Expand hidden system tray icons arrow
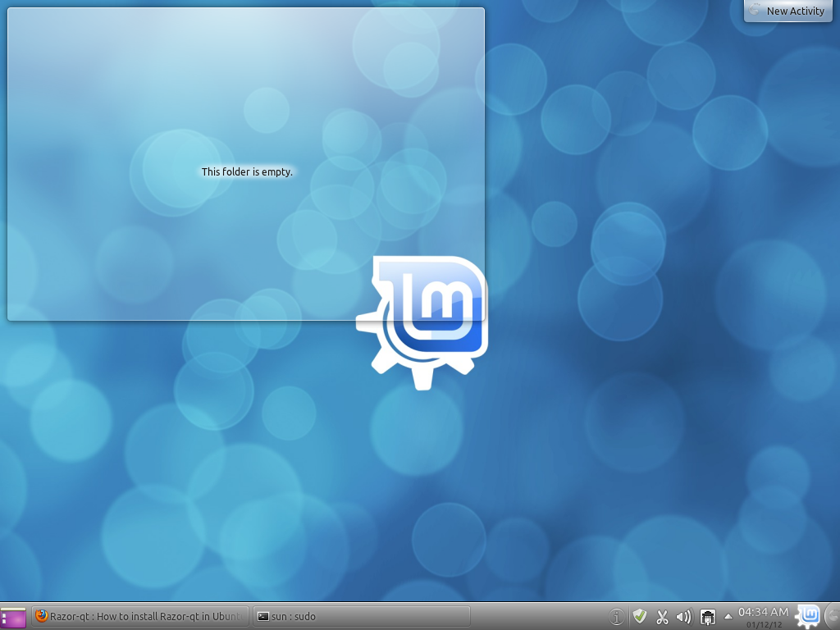The image size is (840, 630). pos(728,617)
